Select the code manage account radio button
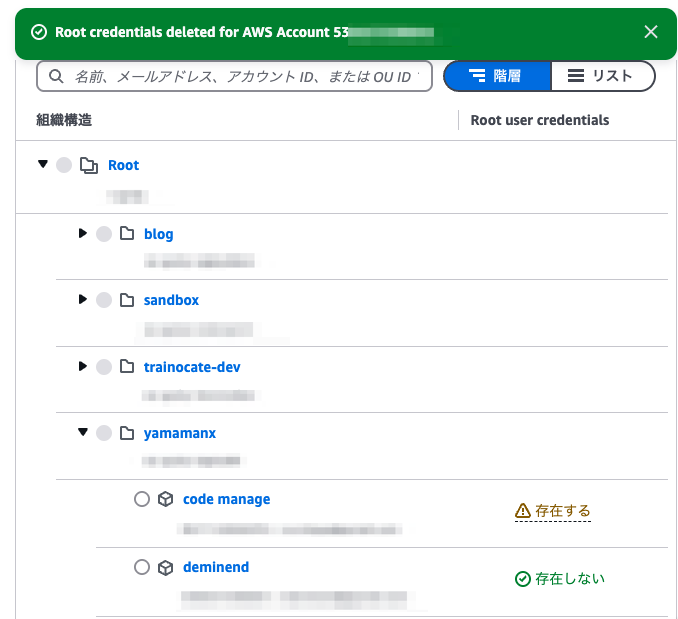Viewport: 678px width, 619px height. (142, 499)
